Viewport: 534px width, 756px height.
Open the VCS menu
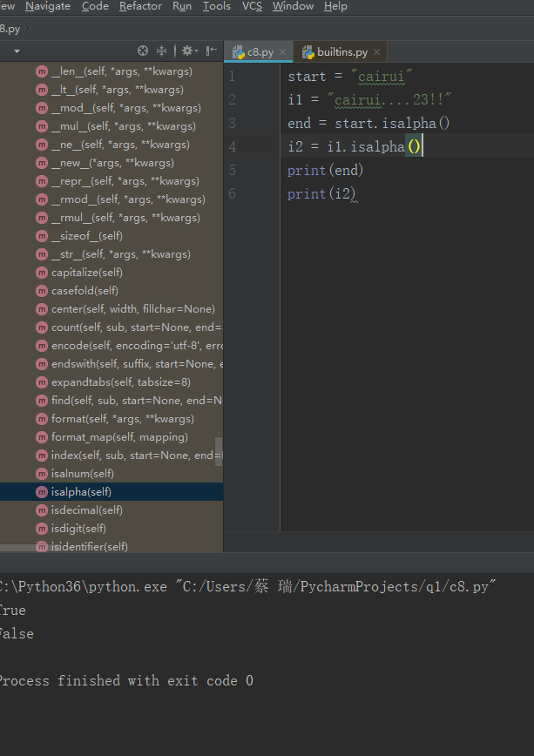point(252,6)
